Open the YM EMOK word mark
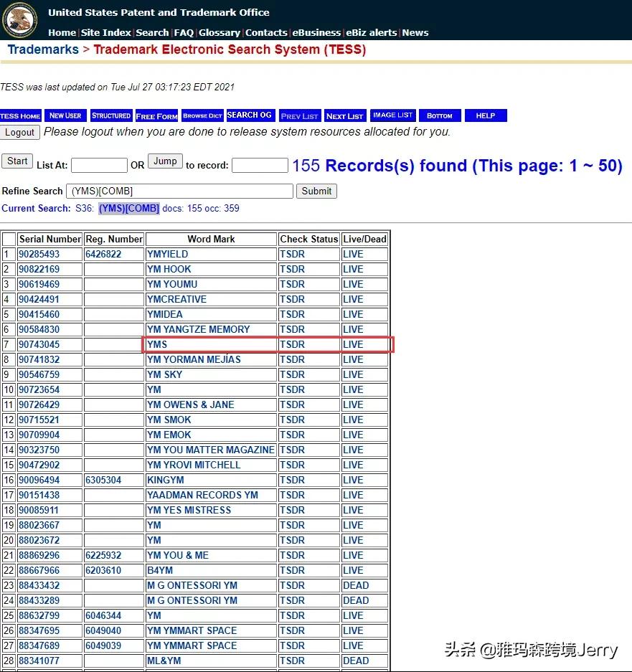The image size is (632, 672). [x=169, y=435]
